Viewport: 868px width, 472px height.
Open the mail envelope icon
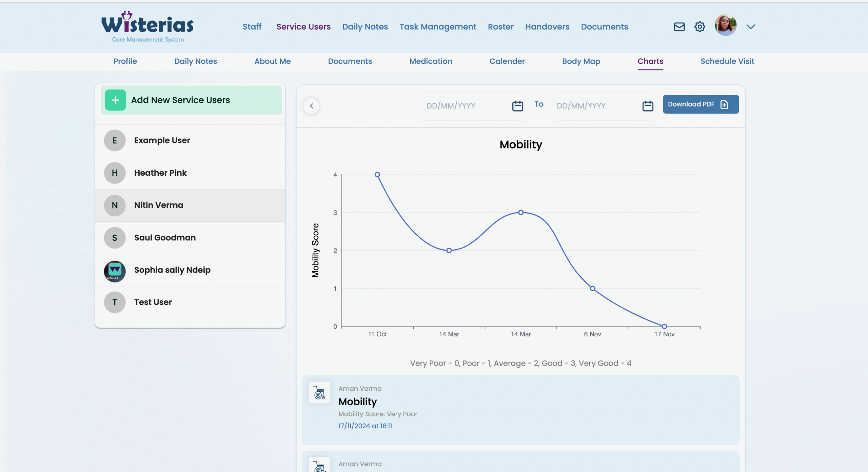point(679,27)
